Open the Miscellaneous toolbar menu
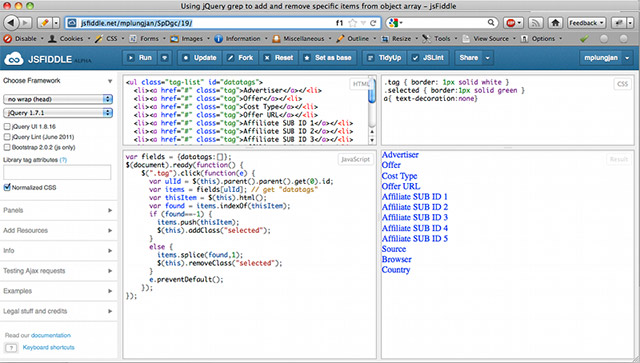This screenshot has width=640, height=363. tap(301, 38)
